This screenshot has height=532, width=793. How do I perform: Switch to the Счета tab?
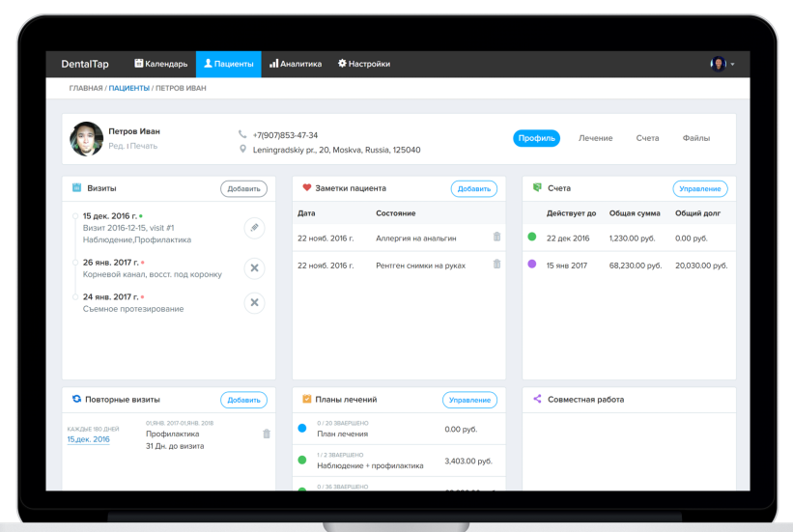click(647, 138)
